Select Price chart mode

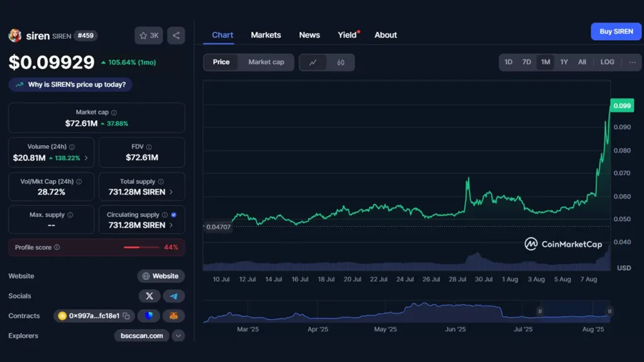click(221, 62)
